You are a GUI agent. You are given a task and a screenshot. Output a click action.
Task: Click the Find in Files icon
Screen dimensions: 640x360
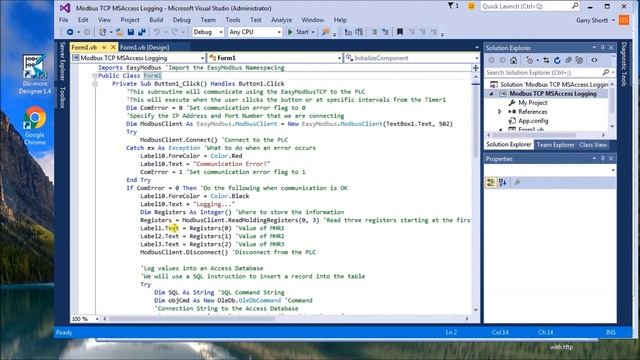pyautogui.click(x=325, y=32)
